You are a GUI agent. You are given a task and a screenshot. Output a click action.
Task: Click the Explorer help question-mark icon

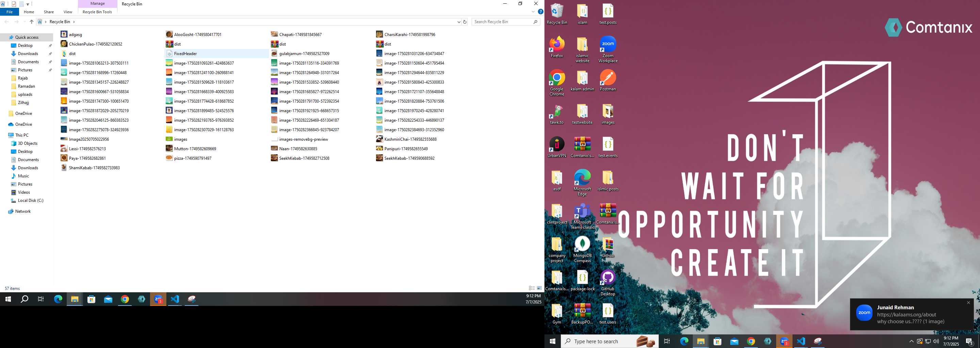click(x=540, y=12)
